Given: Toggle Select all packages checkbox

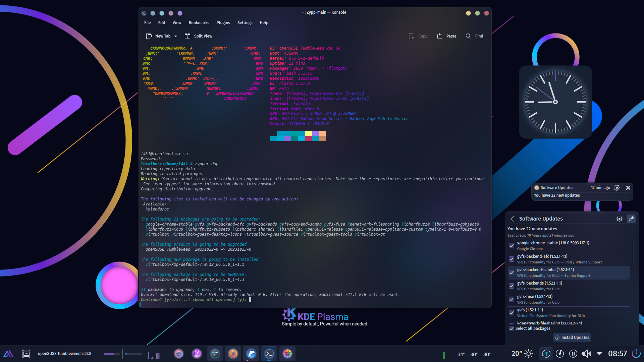Looking at the screenshot, I should click(x=512, y=328).
